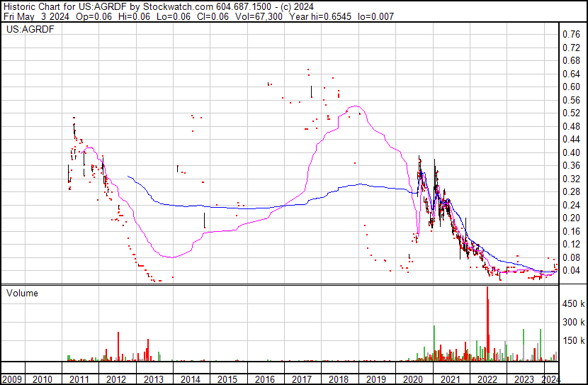This screenshot has width=588, height=385.
Task: Click the 0.16 price axis label
Action: point(571,232)
